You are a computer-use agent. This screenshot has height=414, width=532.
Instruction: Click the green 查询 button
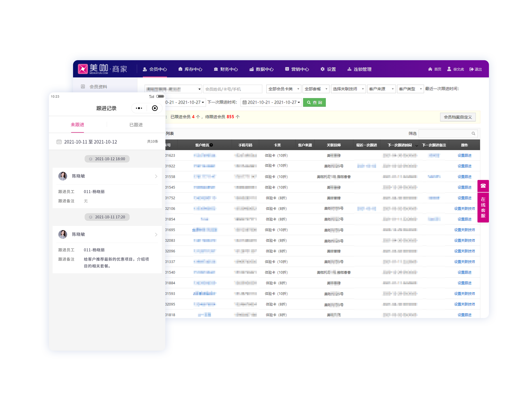pos(314,102)
